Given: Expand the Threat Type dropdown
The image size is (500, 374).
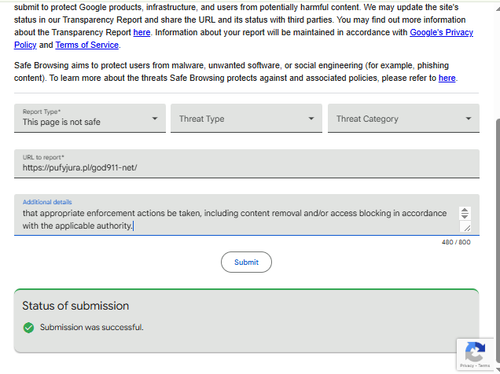Looking at the screenshot, I should click(246, 118).
